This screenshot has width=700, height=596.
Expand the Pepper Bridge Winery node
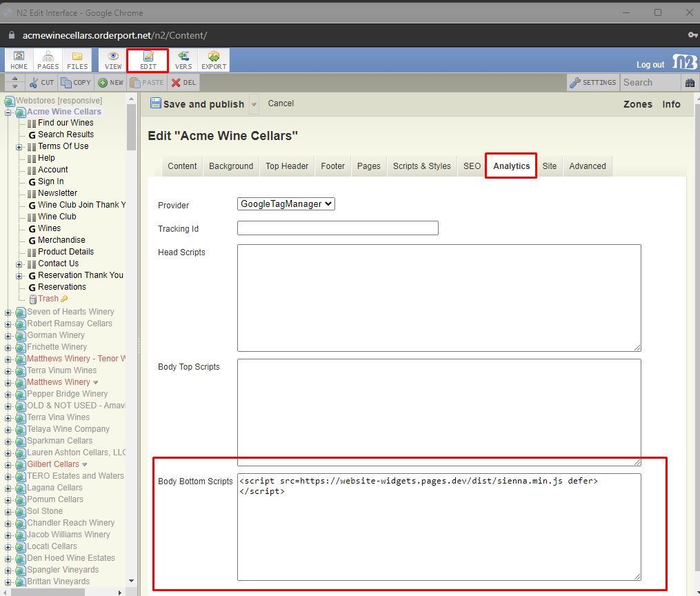point(8,395)
